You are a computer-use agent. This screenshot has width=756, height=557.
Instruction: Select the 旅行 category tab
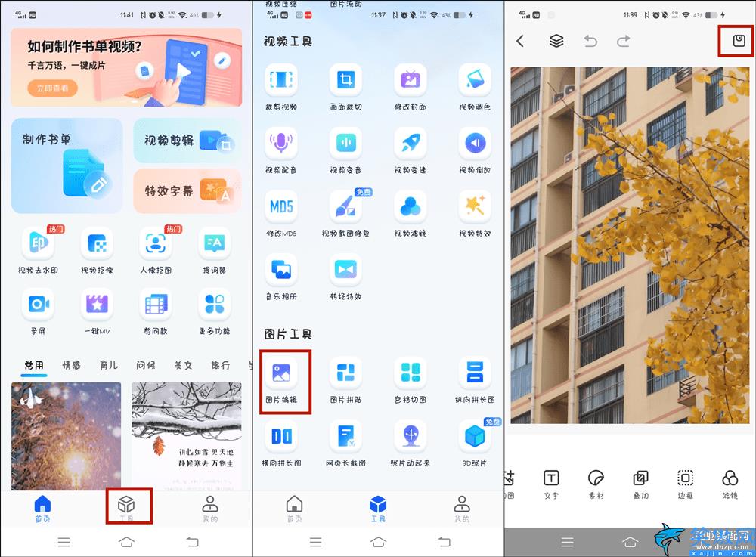(x=220, y=366)
